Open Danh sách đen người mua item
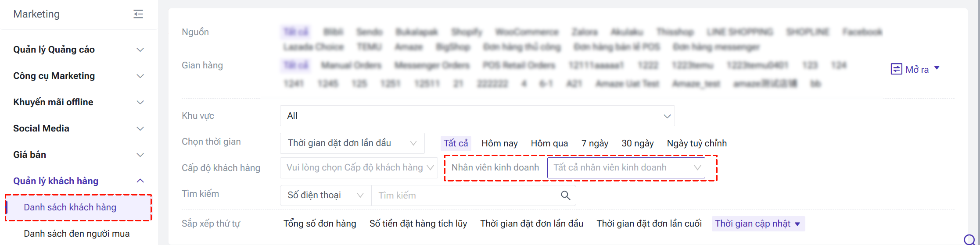Screen dimensions: 980x245 [77, 234]
